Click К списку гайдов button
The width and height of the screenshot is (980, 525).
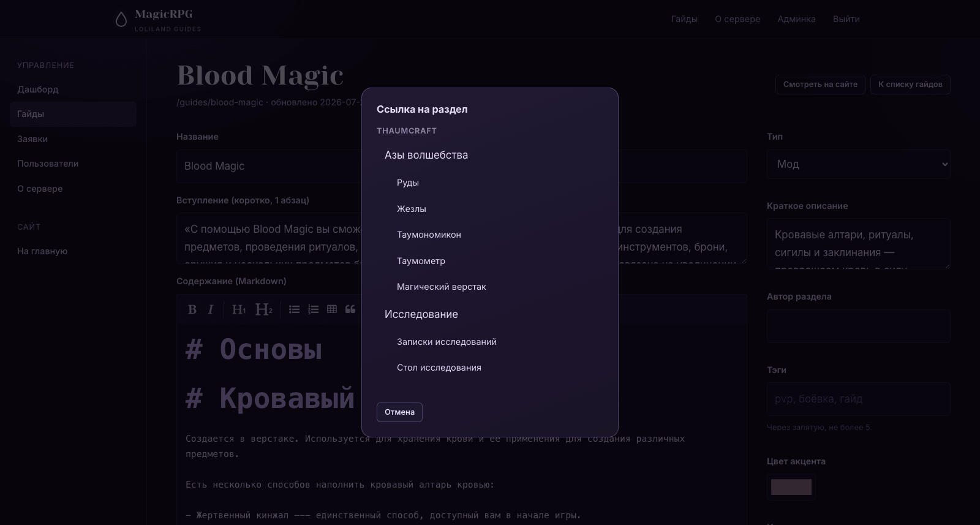910,85
